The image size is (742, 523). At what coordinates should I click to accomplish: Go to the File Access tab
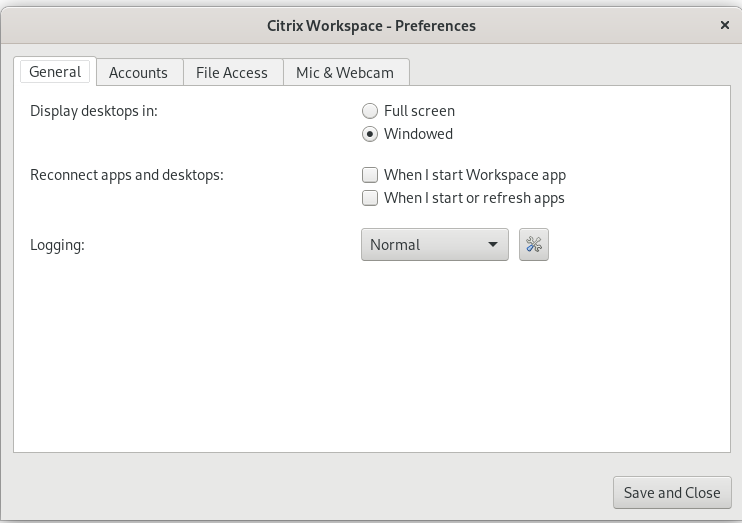tap(232, 72)
